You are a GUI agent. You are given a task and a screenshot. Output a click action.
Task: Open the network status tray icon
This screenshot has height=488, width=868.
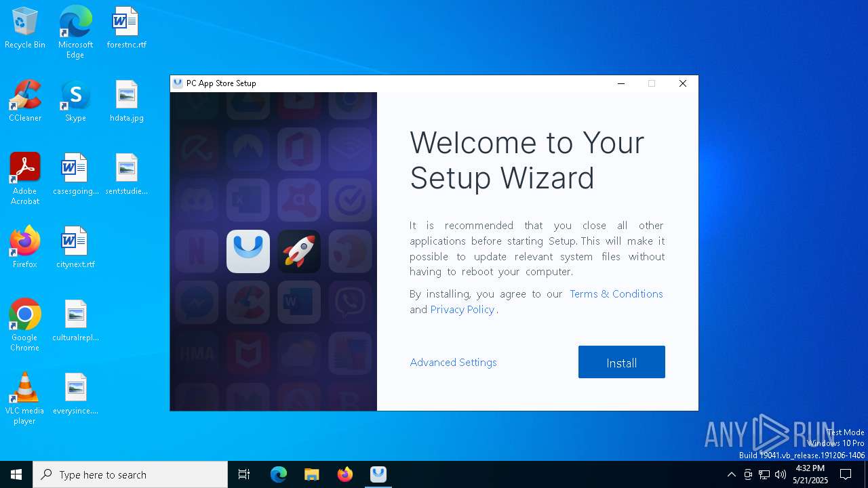coord(764,474)
